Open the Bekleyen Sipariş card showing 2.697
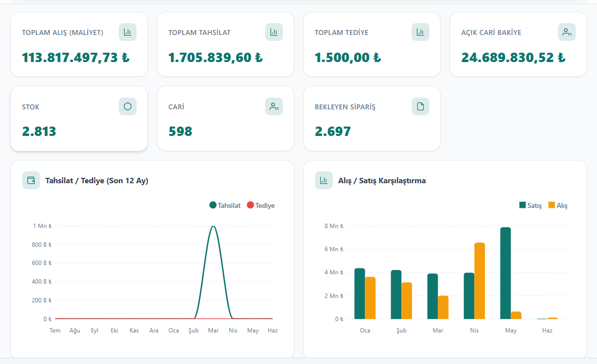This screenshot has width=597, height=364. (x=372, y=119)
